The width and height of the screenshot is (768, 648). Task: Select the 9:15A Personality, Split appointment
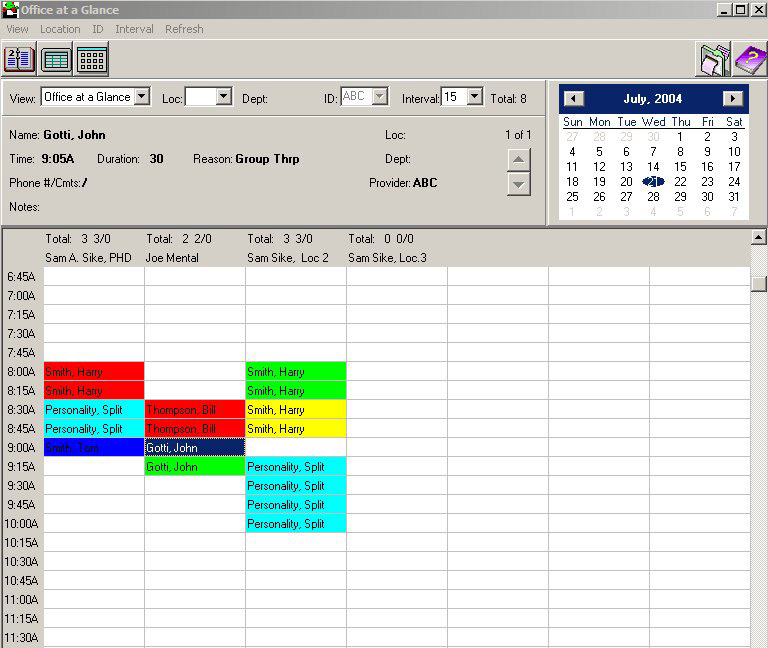[296, 466]
